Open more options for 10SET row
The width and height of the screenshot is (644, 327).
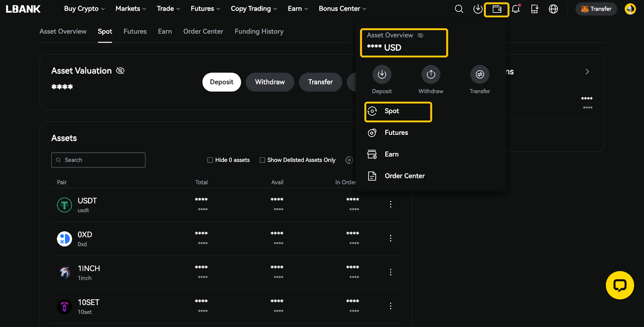390,306
